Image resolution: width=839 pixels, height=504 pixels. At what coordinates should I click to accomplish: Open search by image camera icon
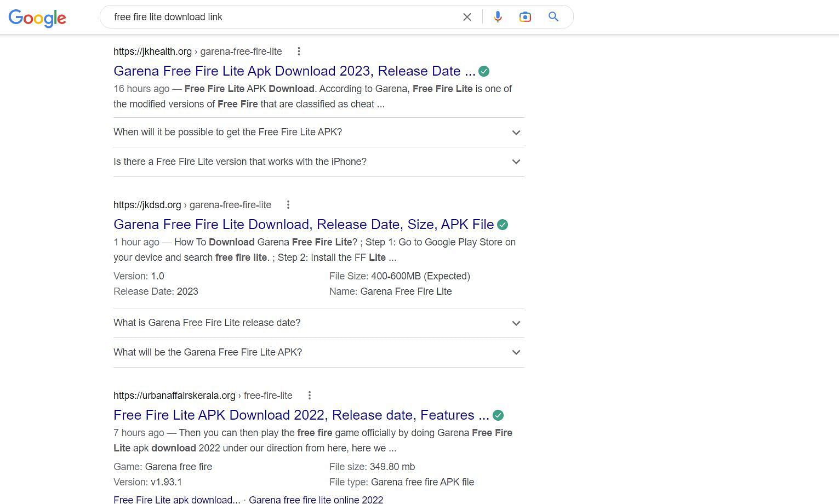525,17
